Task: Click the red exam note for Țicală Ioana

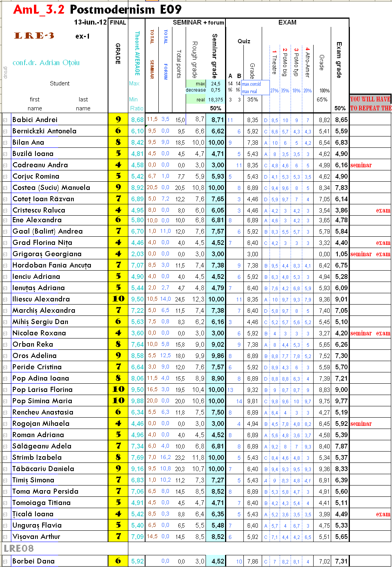Action: pyautogui.click(x=383, y=514)
